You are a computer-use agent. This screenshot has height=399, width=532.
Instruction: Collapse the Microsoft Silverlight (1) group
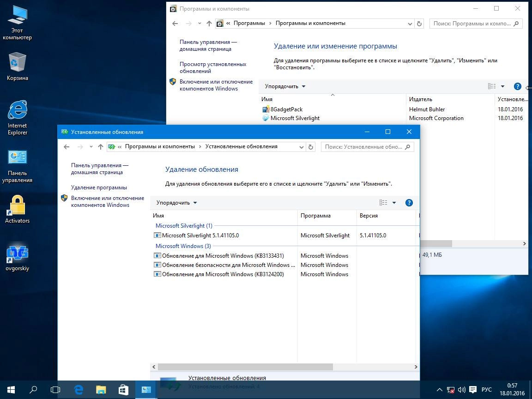(x=183, y=226)
